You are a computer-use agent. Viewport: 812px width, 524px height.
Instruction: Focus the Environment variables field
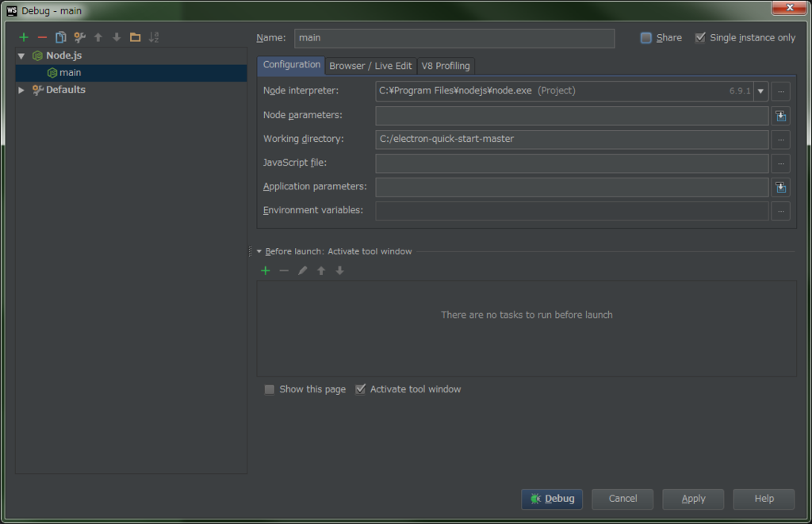click(x=572, y=211)
